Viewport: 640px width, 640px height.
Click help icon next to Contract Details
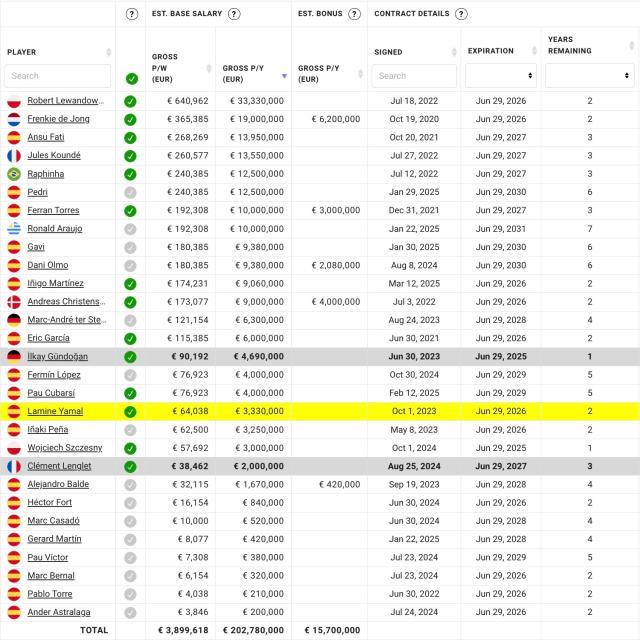coord(461,14)
